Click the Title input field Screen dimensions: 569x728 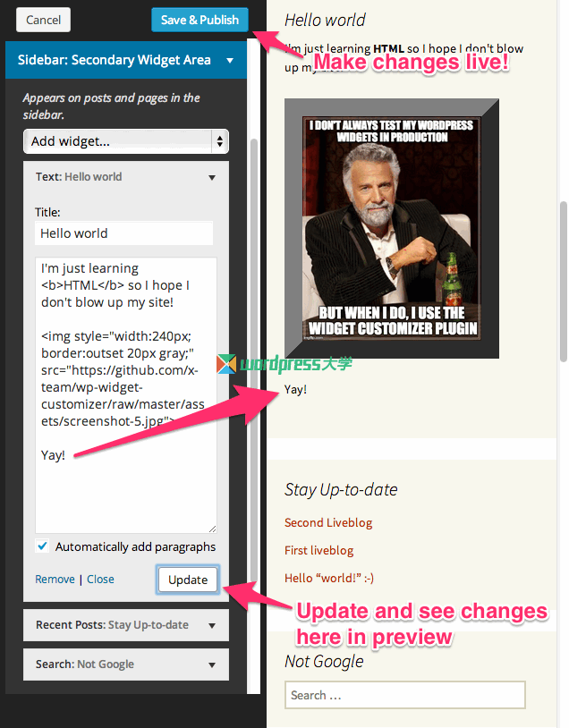coord(124,233)
